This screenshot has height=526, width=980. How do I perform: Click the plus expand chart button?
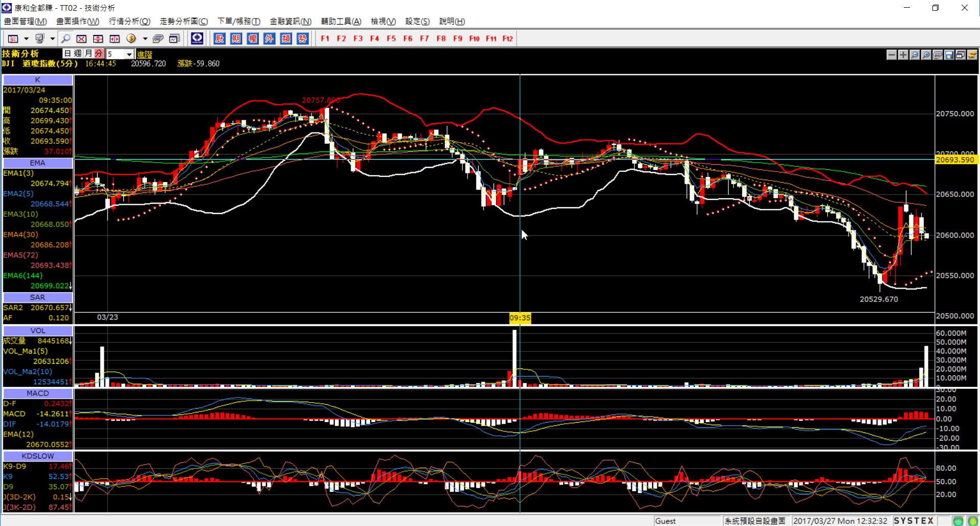pos(903,55)
